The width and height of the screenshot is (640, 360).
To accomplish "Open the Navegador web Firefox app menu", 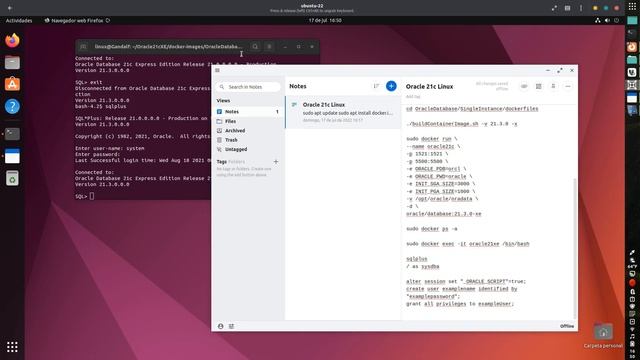I will 77,20.
